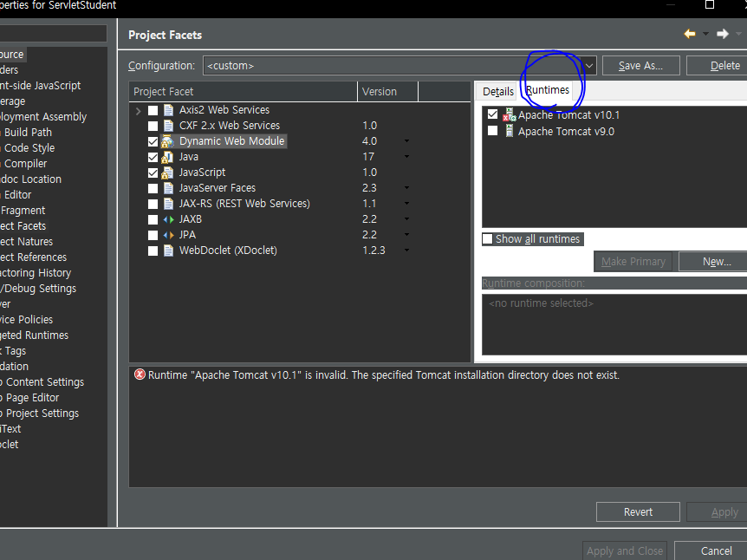
Task: Select Page Editor in properties sidebar
Action: point(32,398)
